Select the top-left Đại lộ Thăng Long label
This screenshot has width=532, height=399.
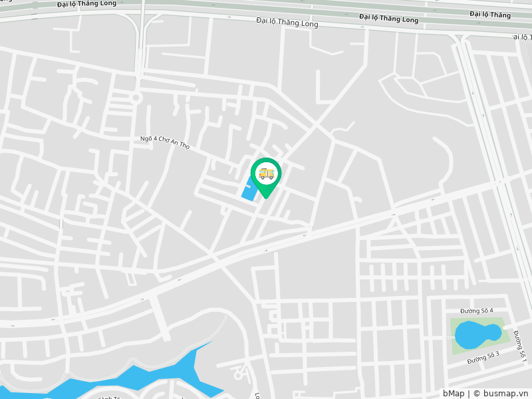(x=86, y=4)
